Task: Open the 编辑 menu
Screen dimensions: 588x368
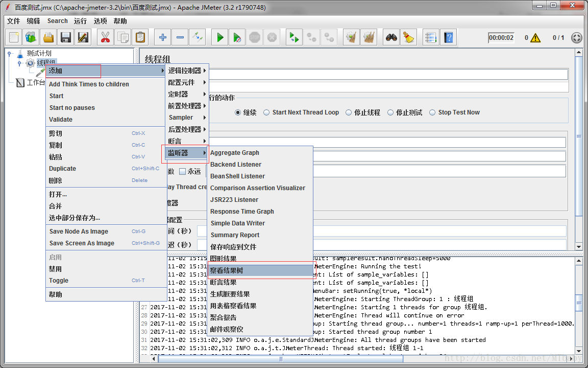Action: [x=33, y=21]
